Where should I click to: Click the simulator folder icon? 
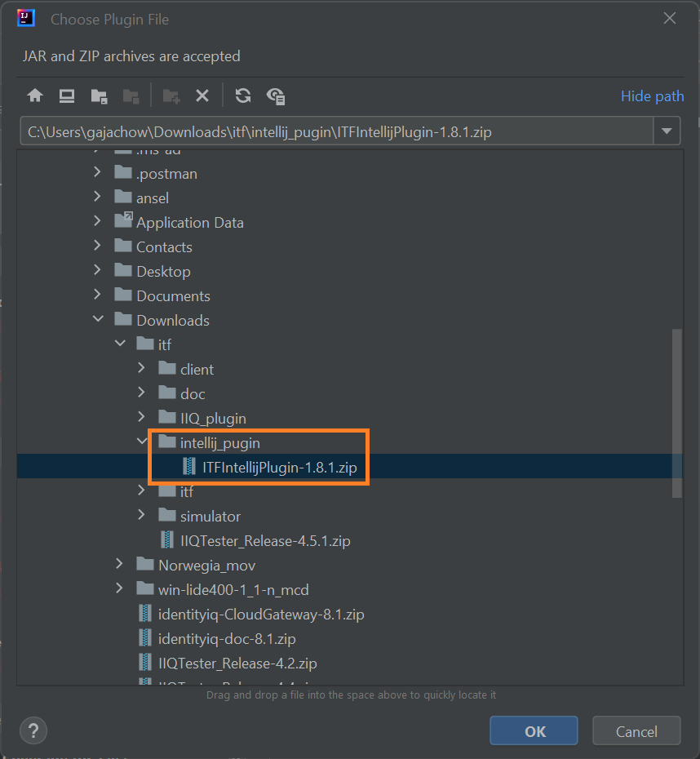(167, 514)
